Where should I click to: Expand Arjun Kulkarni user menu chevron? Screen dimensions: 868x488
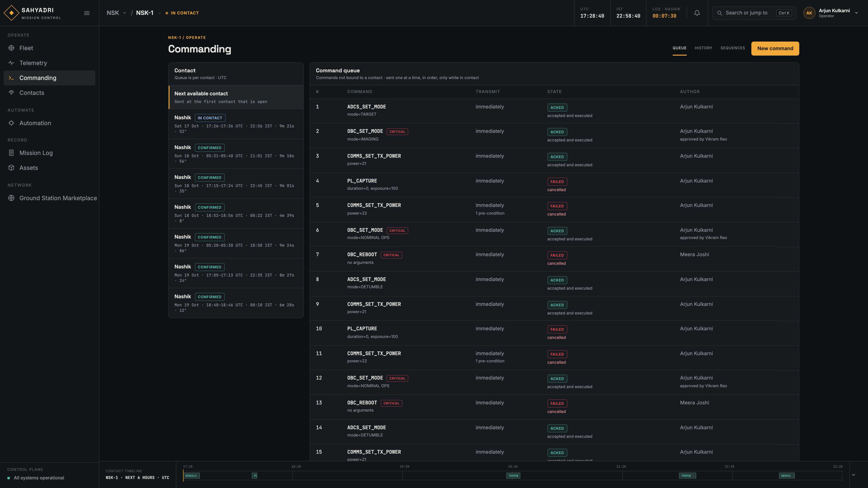pyautogui.click(x=856, y=13)
